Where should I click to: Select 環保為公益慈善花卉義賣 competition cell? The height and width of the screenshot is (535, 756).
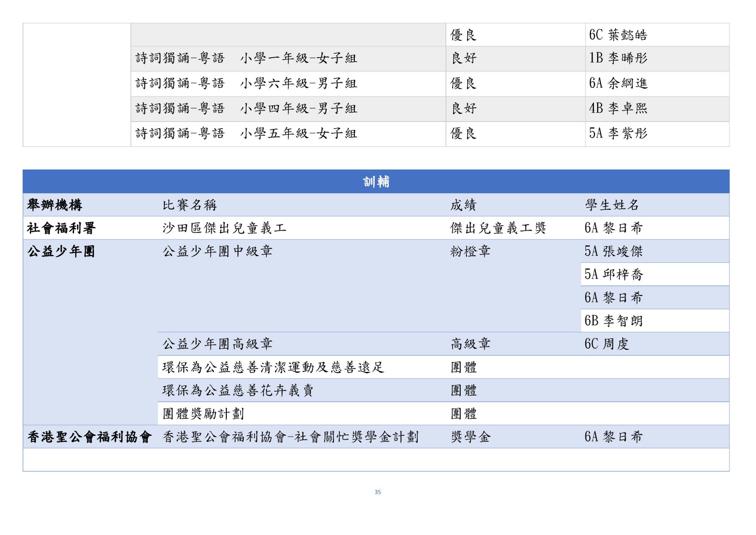point(238,390)
